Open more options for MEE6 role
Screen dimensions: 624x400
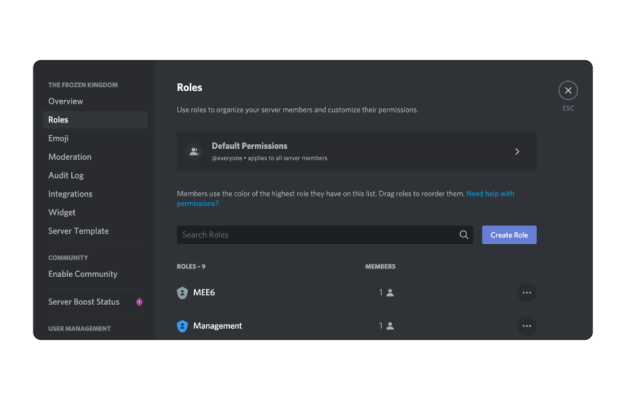point(527,293)
